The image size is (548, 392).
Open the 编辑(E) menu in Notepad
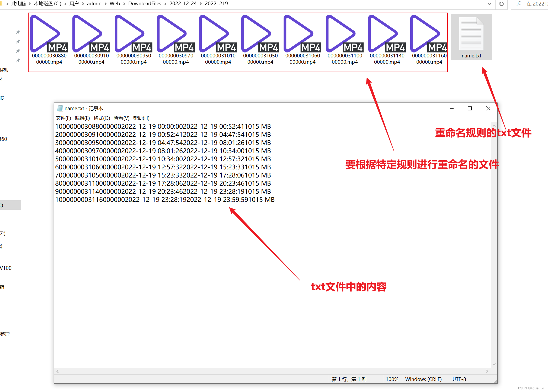point(82,118)
